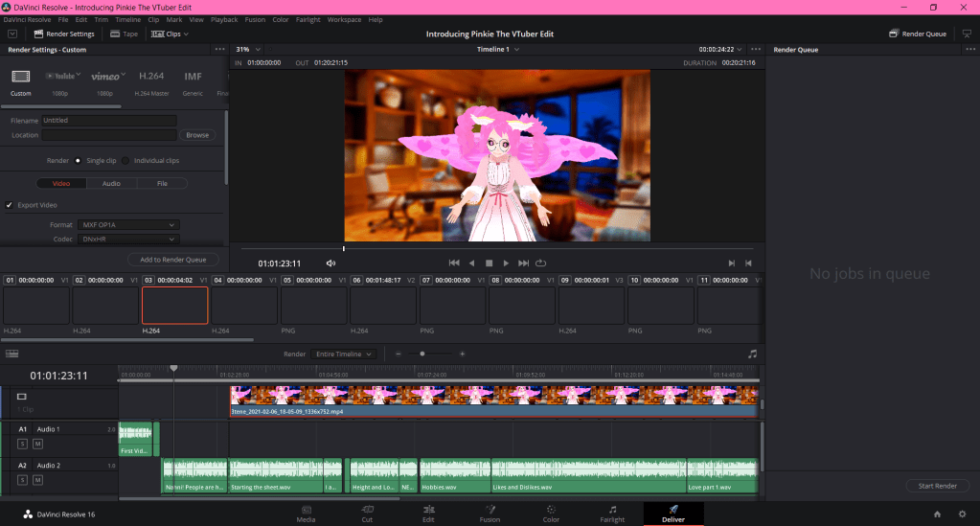This screenshot has width=980, height=526.
Task: Adjust the timeline zoom slider
Action: (x=422, y=354)
